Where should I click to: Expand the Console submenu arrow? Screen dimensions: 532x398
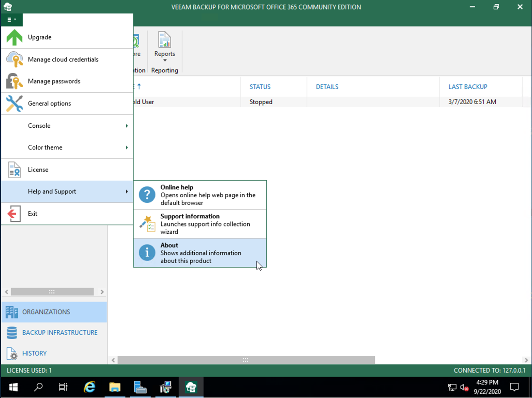pos(127,126)
